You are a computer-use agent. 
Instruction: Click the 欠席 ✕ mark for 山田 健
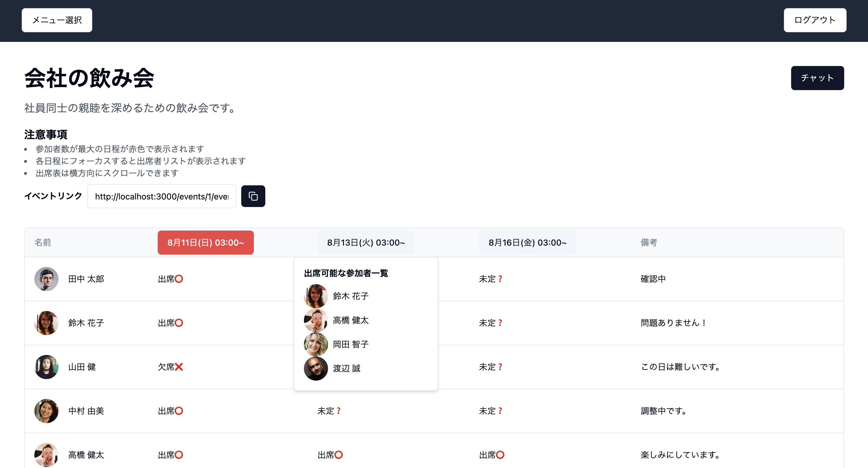pos(170,367)
